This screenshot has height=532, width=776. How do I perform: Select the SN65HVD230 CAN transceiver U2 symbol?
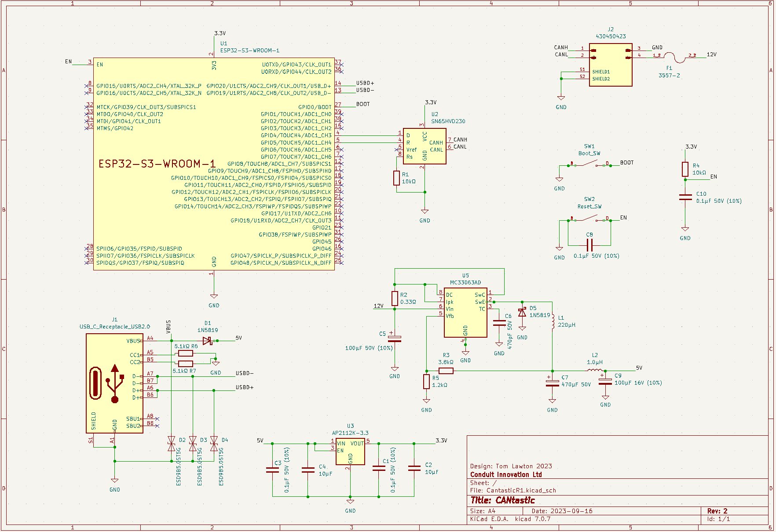coord(425,146)
